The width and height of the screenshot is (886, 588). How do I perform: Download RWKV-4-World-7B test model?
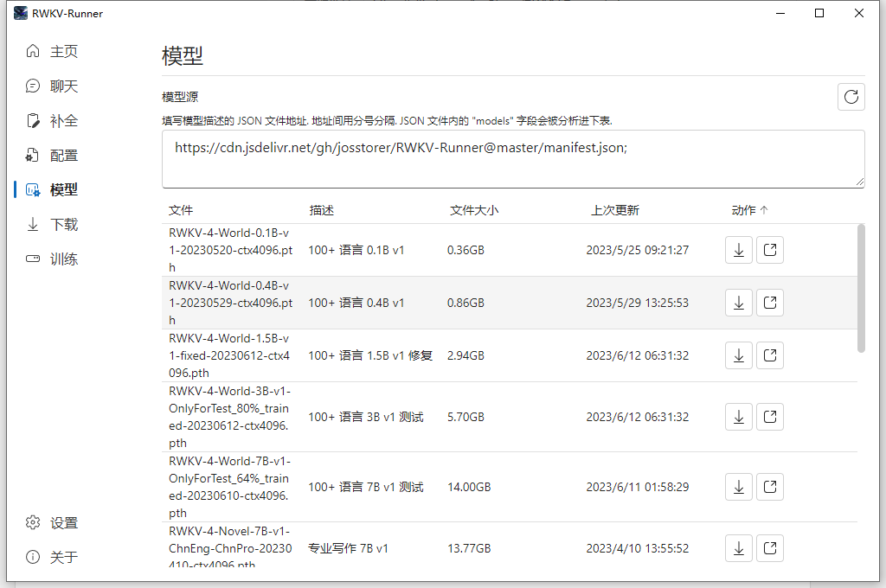pyautogui.click(x=739, y=487)
